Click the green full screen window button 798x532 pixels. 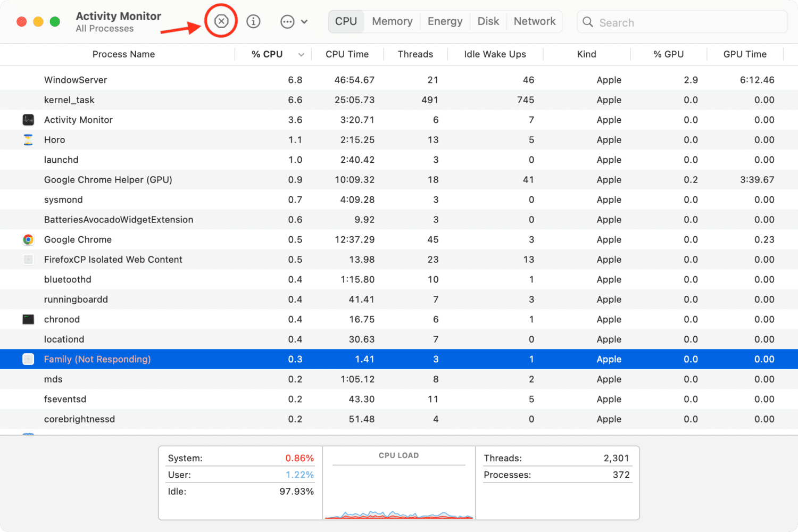(55, 22)
